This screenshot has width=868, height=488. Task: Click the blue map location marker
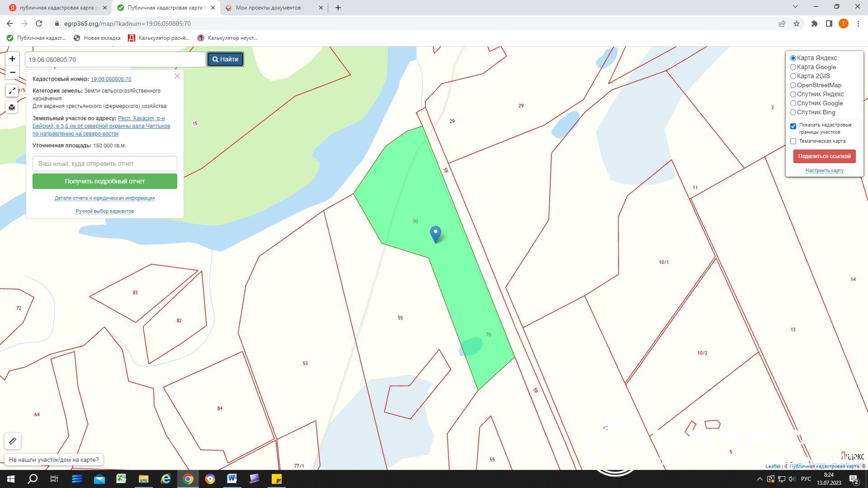click(x=435, y=233)
